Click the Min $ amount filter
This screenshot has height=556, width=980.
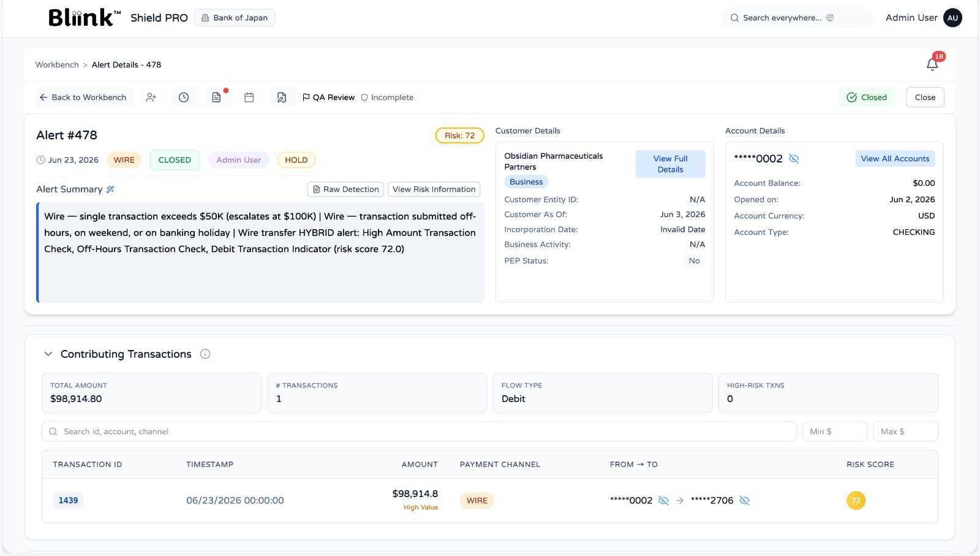coord(835,432)
